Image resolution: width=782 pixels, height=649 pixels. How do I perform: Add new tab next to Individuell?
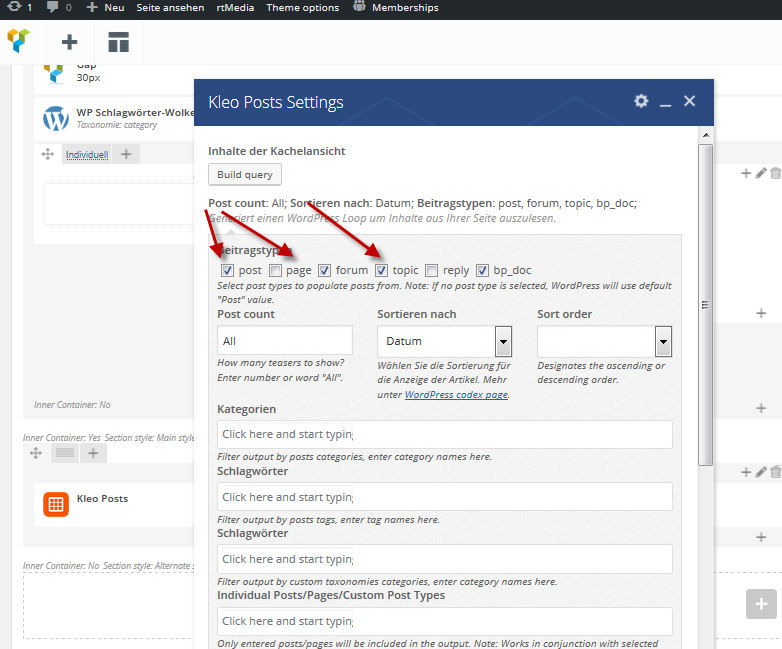pyautogui.click(x=126, y=154)
